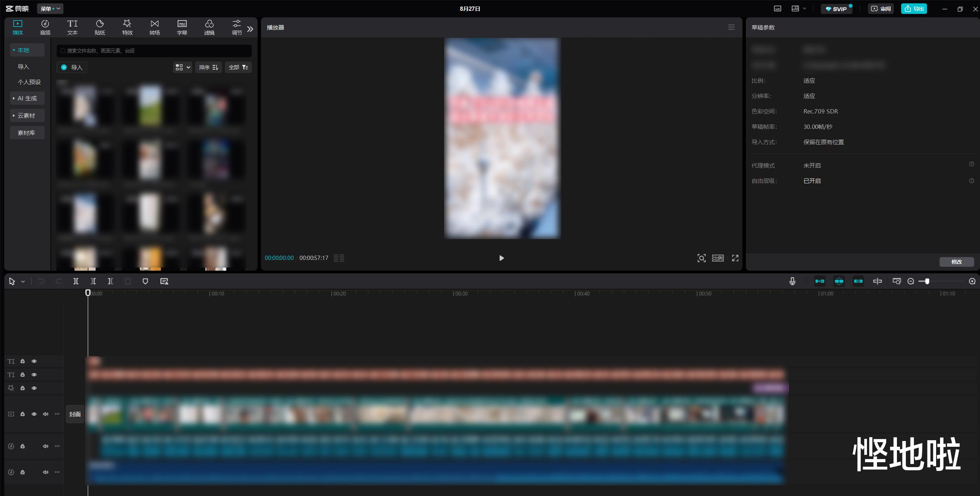This screenshot has height=496, width=980.
Task: Open the Stickers (贴纸) panel
Action: (x=100, y=27)
